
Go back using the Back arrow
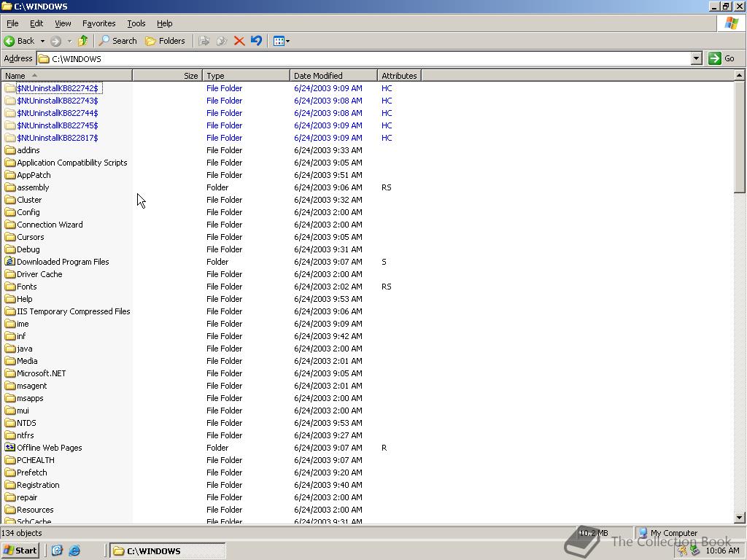[x=19, y=41]
